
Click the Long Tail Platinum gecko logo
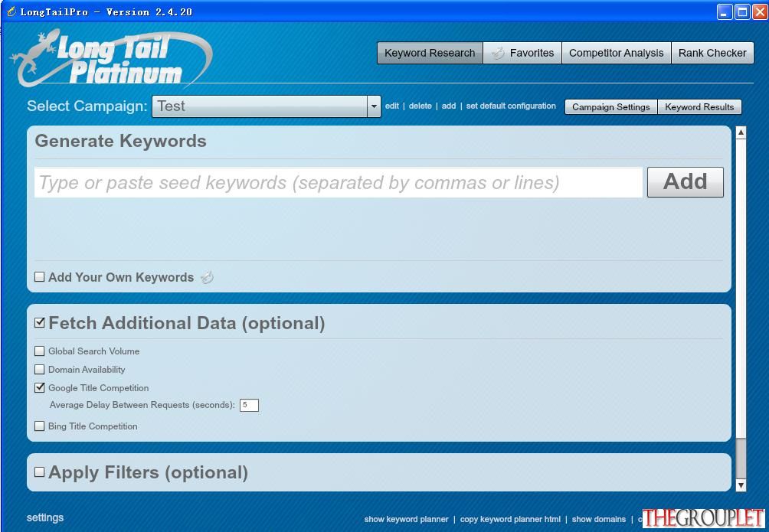111,58
